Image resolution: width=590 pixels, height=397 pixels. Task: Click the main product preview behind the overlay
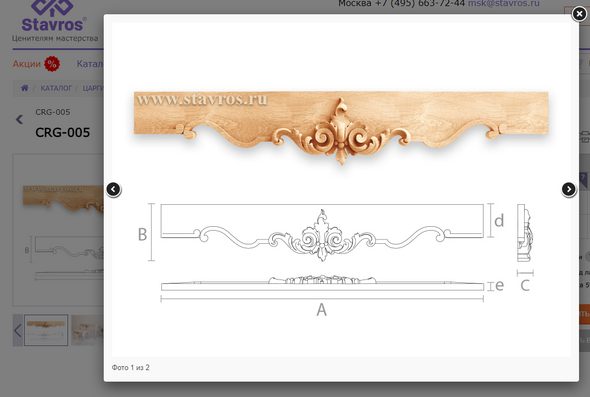58,230
